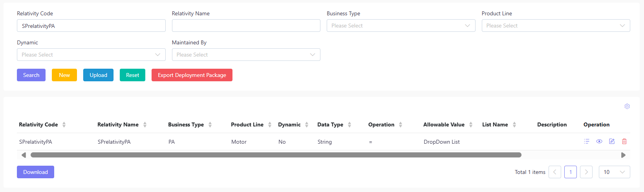
Task: Click the SPrelativityPA cell under Relativity Code
Action: (36, 142)
